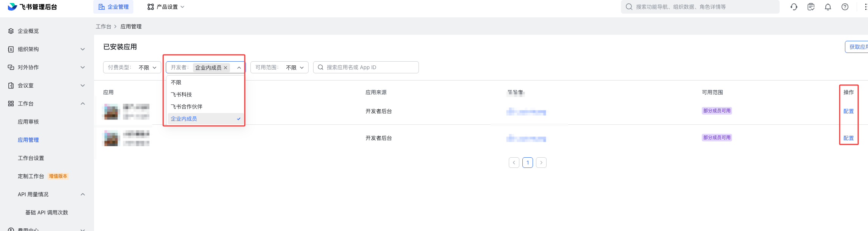This screenshot has width=868, height=231.
Task: Open 企业概览 from the sidebar
Action: click(x=28, y=31)
